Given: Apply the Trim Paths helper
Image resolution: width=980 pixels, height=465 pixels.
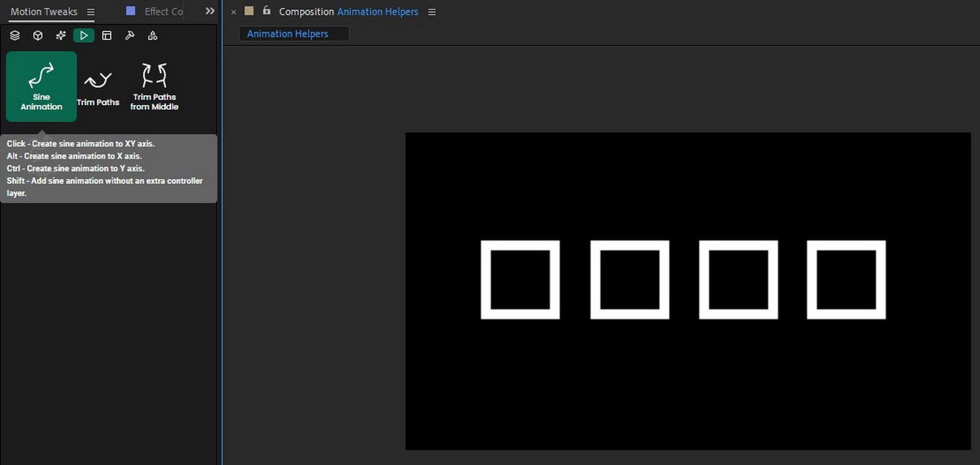Looking at the screenshot, I should (98, 86).
